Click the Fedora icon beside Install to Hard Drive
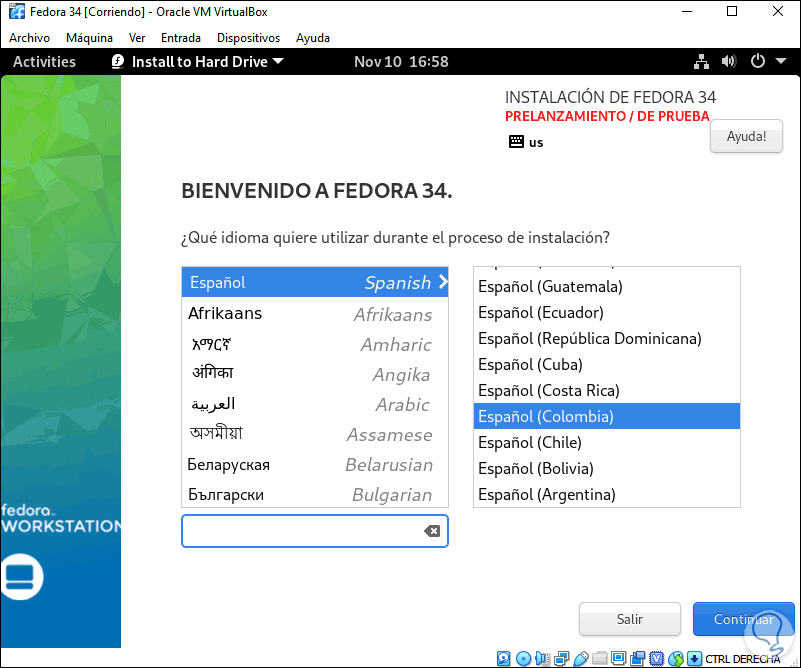The image size is (801, 668). pos(118,61)
